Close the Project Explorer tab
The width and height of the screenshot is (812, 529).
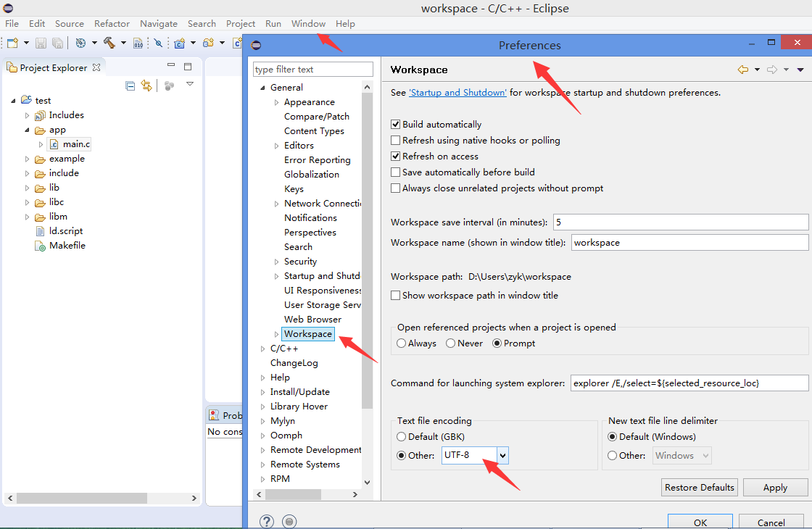click(x=96, y=67)
